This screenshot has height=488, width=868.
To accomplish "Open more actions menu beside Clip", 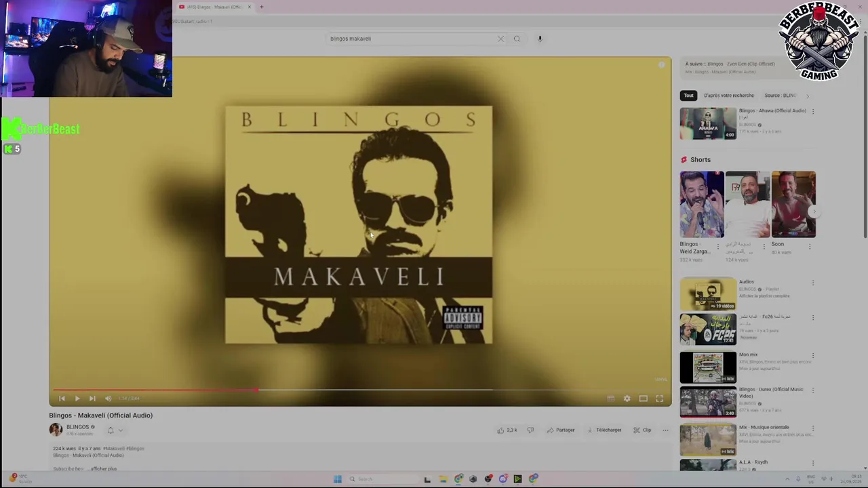I will 665,430.
